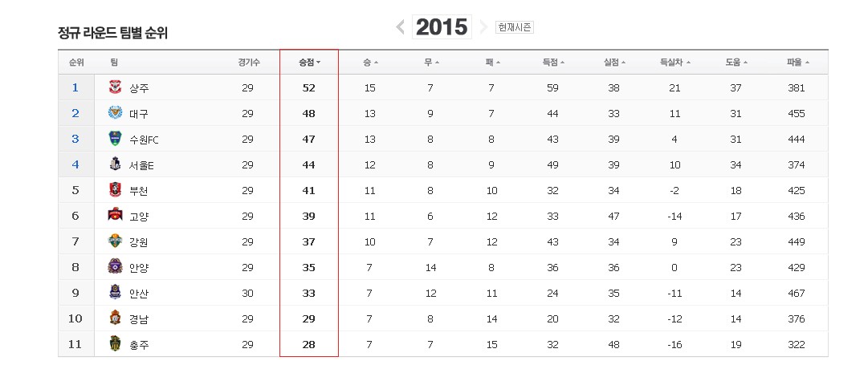This screenshot has width=868, height=369.
Task: Sort table by 승 wins column
Action: (x=370, y=62)
